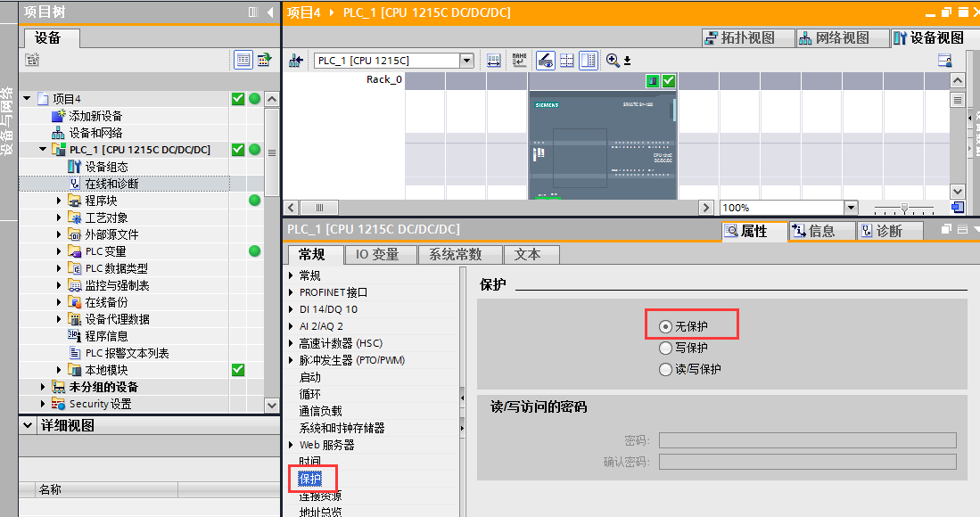Expand the 未分组的设备 node
Screen dimensions: 980x517
[43, 387]
